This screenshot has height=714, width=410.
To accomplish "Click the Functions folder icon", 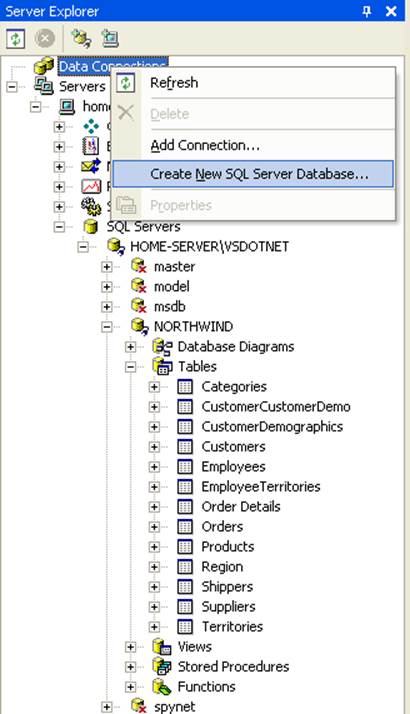I will (162, 687).
